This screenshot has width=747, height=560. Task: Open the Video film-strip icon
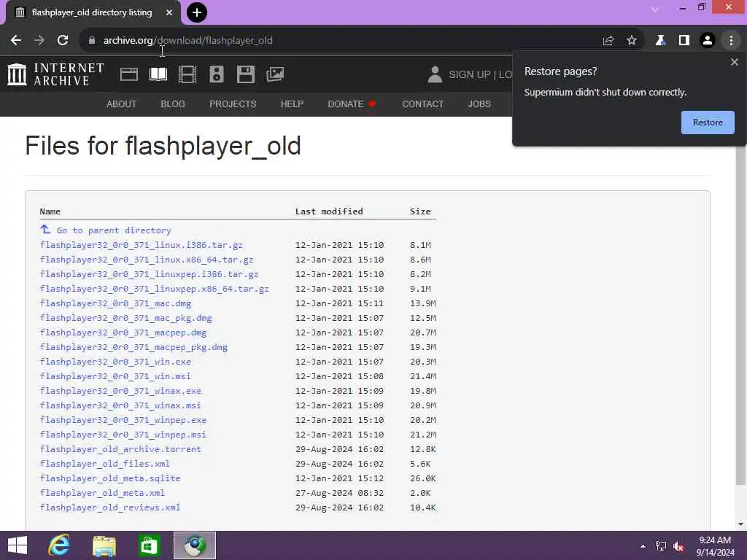(x=187, y=74)
